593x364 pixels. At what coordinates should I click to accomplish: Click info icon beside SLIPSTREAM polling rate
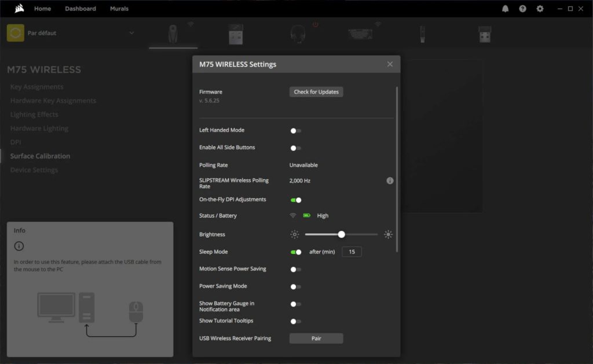390,181
